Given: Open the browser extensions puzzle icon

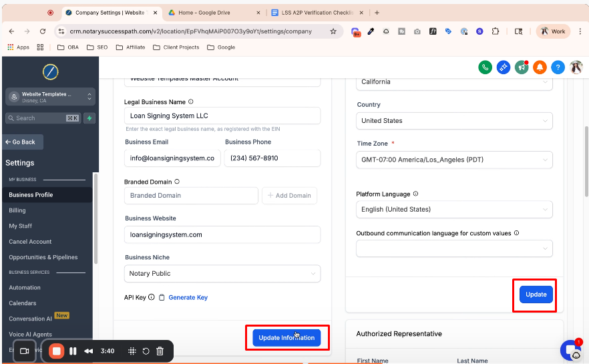Looking at the screenshot, I should 495,31.
